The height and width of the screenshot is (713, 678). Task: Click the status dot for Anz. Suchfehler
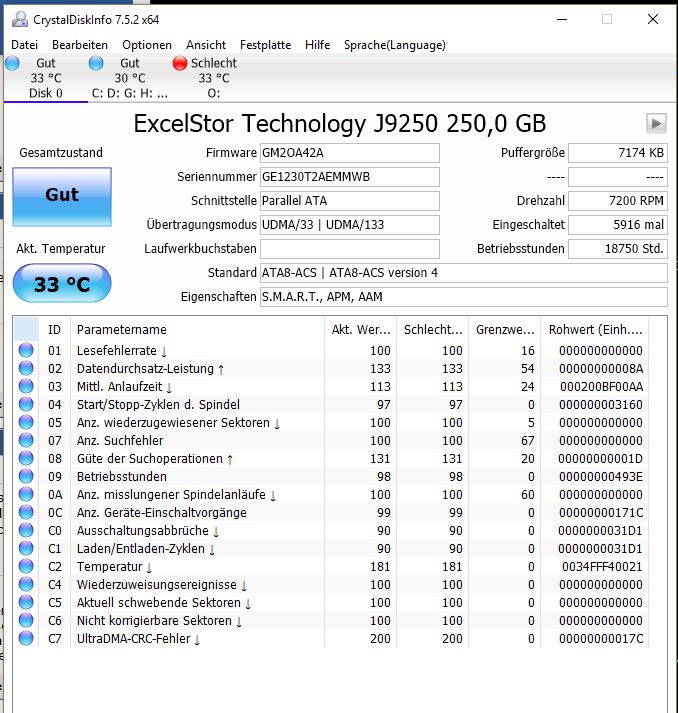click(26, 440)
